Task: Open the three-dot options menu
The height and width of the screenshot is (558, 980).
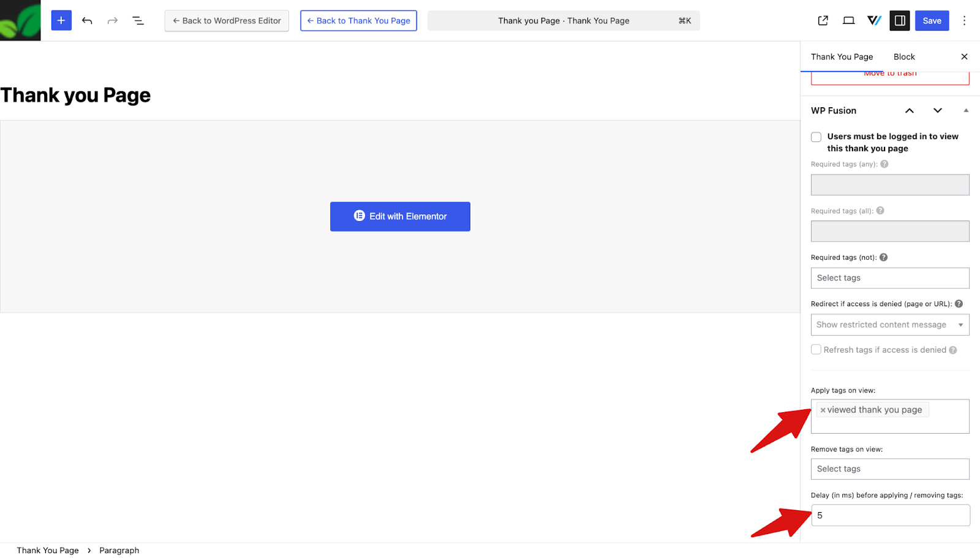Action: [x=964, y=20]
